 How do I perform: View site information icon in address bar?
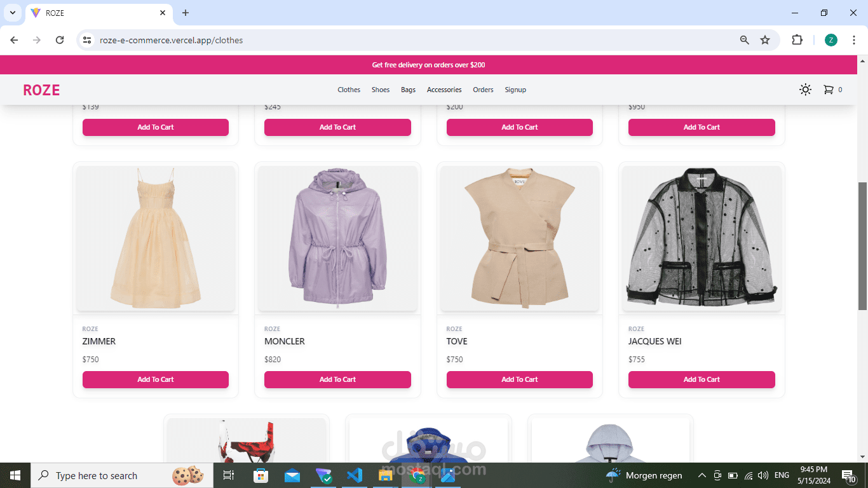click(x=88, y=40)
